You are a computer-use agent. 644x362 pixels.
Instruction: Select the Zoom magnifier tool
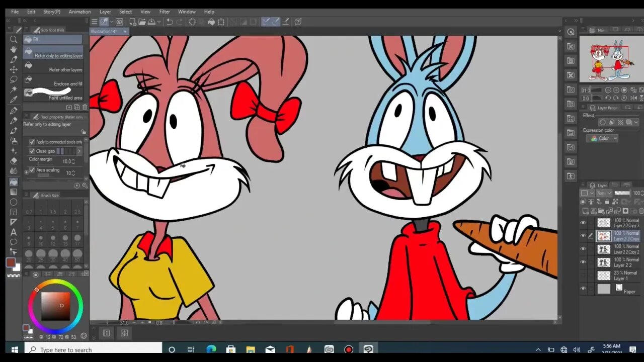14,39
